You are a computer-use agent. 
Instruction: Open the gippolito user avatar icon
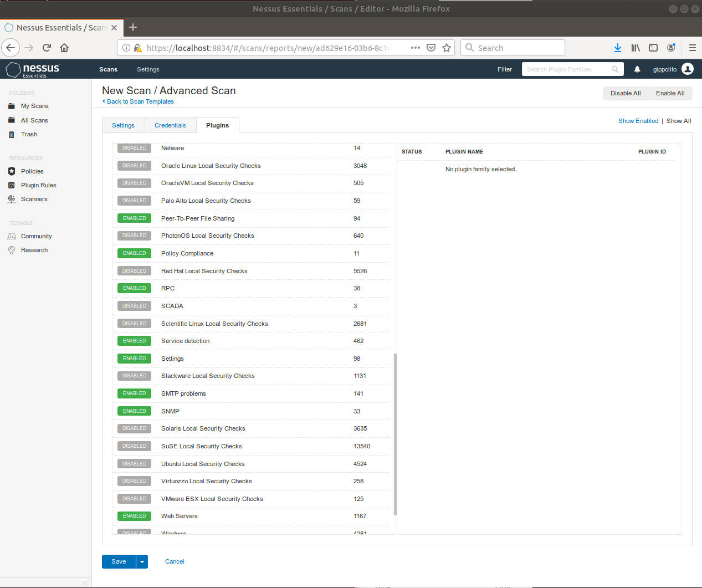(x=688, y=69)
